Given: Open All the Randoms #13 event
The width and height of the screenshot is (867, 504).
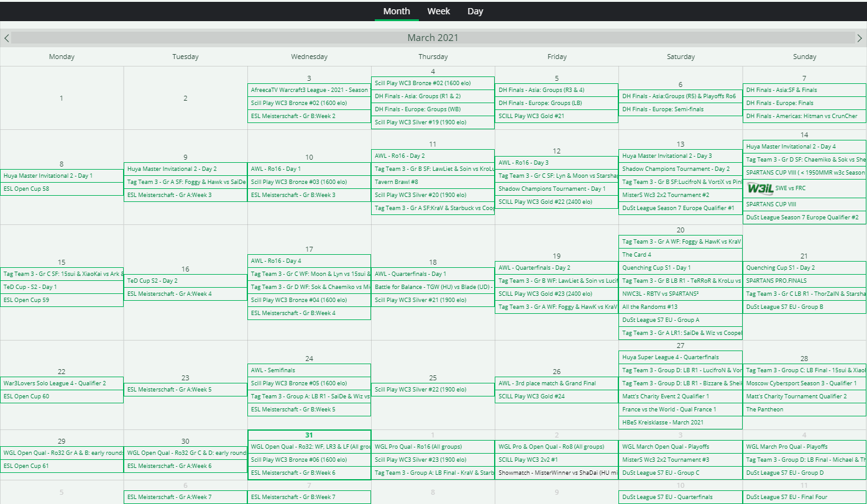Looking at the screenshot, I should (649, 307).
